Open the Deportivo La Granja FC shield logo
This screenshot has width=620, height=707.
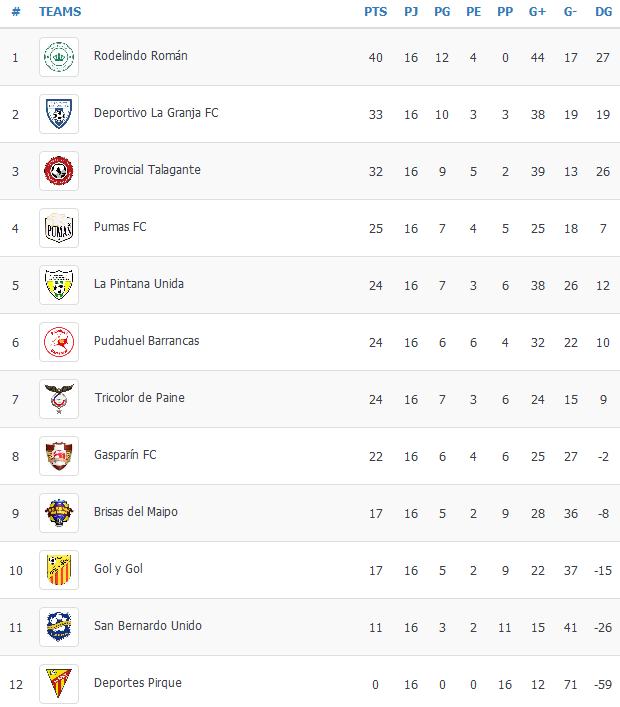(59, 114)
